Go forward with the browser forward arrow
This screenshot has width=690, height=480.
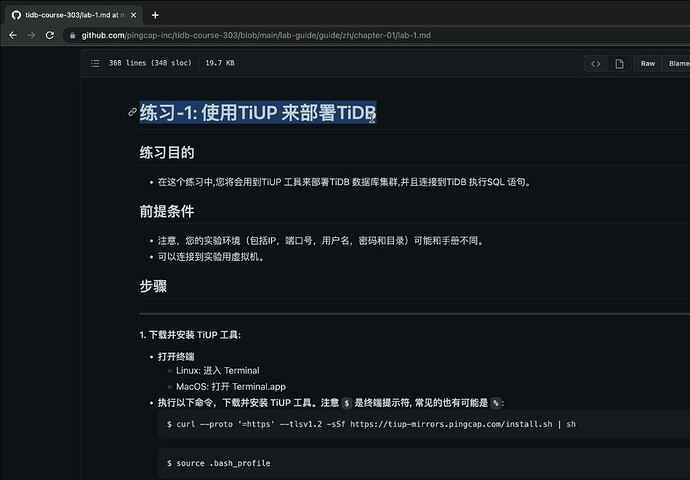[31, 35]
